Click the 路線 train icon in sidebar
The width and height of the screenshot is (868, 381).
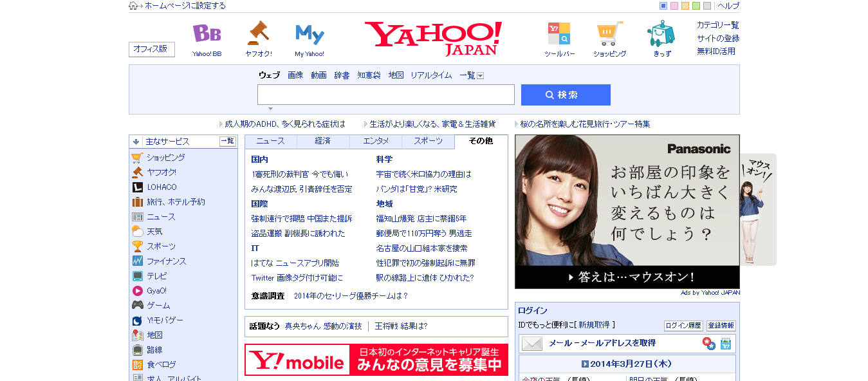point(137,350)
